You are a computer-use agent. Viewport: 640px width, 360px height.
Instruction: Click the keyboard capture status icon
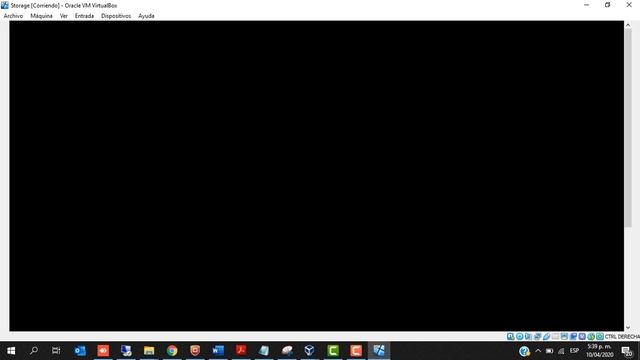point(600,336)
